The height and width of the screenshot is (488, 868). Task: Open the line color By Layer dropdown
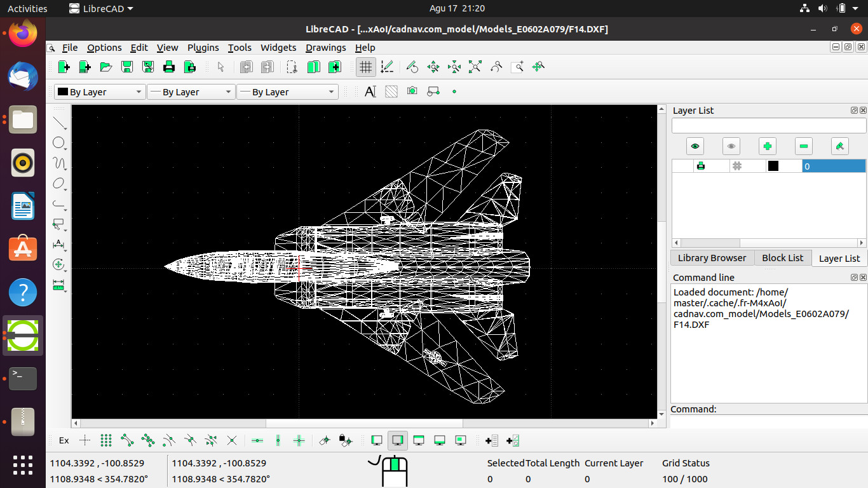coord(99,91)
